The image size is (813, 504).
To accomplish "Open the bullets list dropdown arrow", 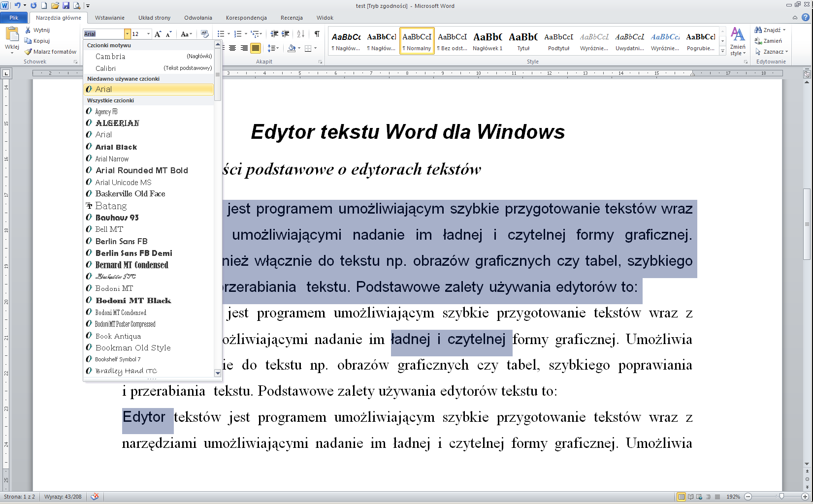I will click(x=228, y=34).
